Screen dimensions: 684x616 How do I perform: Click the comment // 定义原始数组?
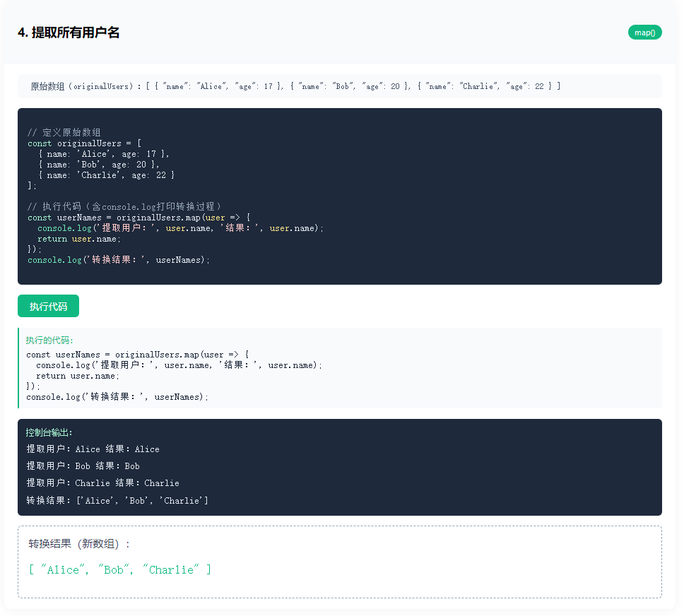tap(64, 132)
